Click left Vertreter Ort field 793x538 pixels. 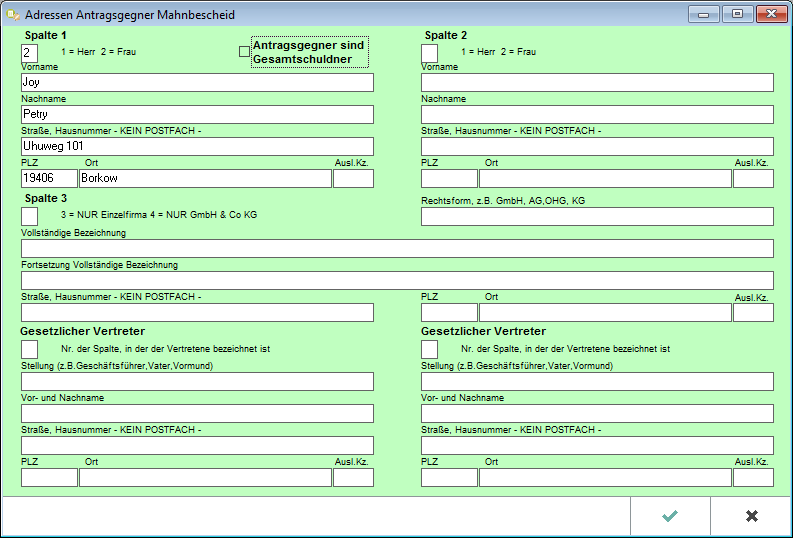(x=205, y=477)
